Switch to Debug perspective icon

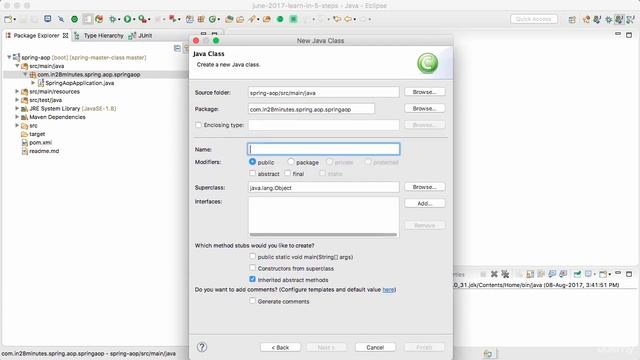click(x=609, y=19)
